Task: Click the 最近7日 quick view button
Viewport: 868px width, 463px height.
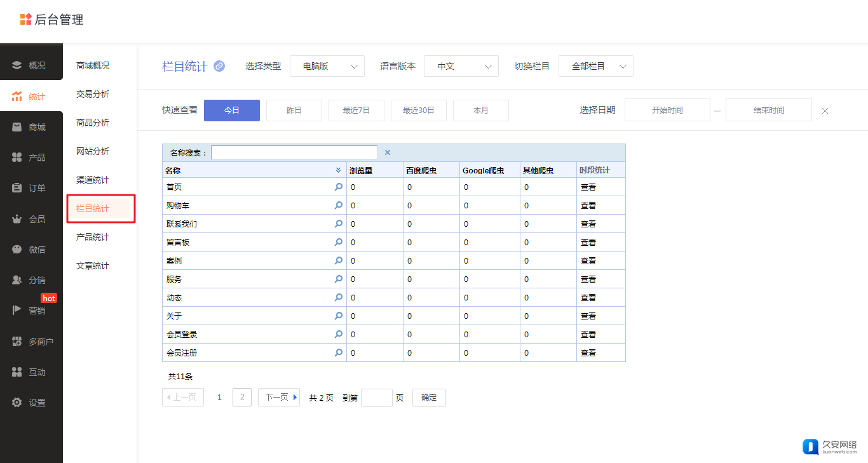Action: (x=356, y=111)
